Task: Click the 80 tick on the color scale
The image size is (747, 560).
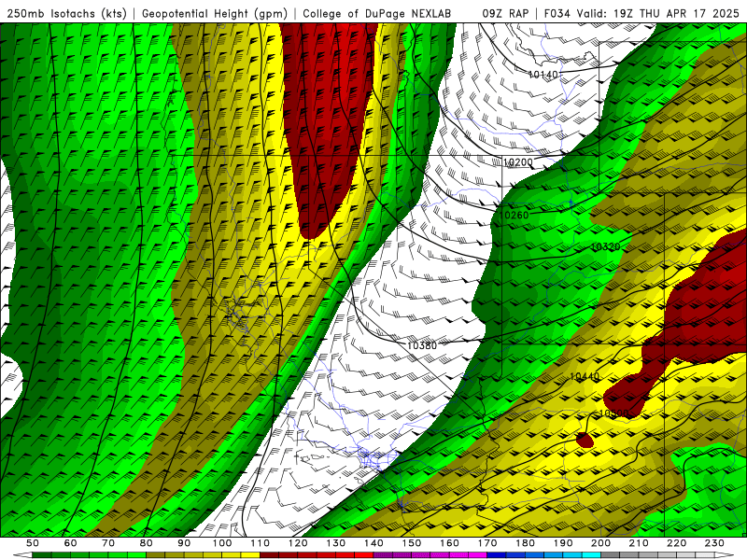Action: (x=147, y=543)
